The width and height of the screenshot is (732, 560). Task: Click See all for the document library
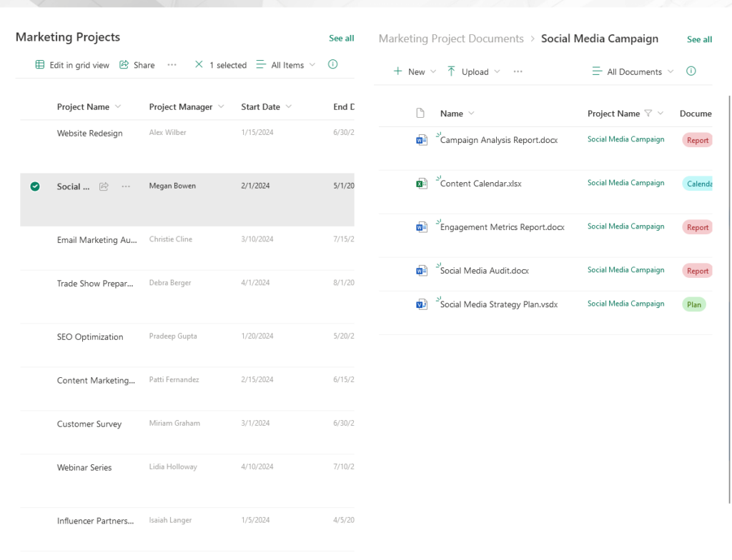point(699,40)
